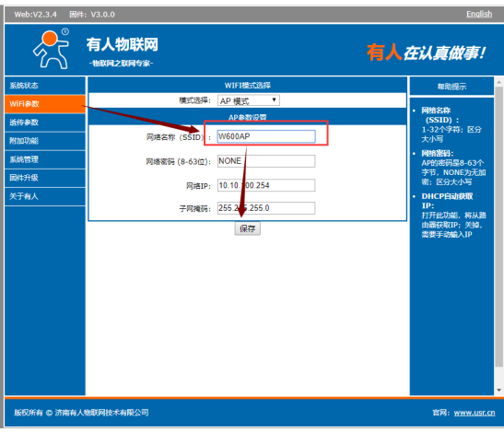Open 透传参数 in the sidebar

click(45, 123)
